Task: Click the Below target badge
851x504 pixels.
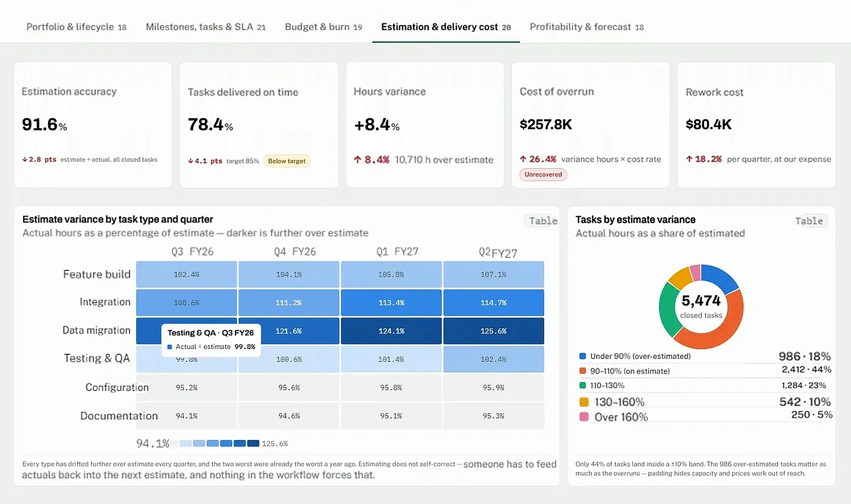Action: (287, 161)
